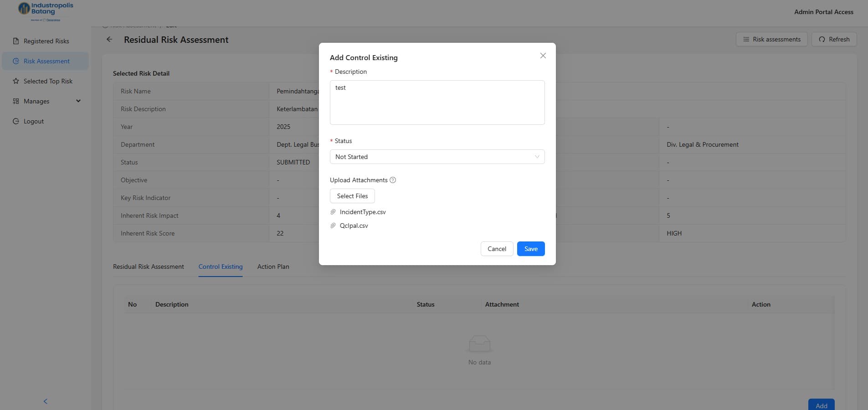
Task: Click the Admin Portal Access label
Action: point(824,12)
